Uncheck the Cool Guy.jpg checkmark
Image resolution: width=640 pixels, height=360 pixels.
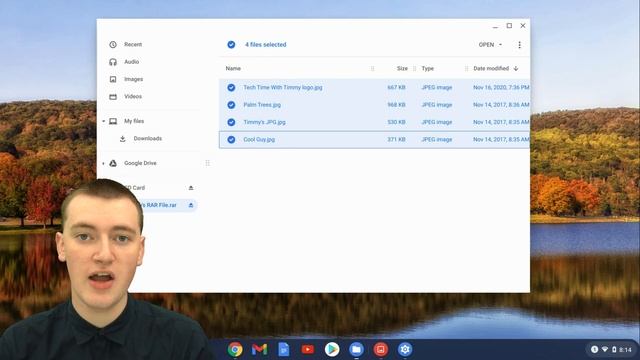[x=231, y=140]
